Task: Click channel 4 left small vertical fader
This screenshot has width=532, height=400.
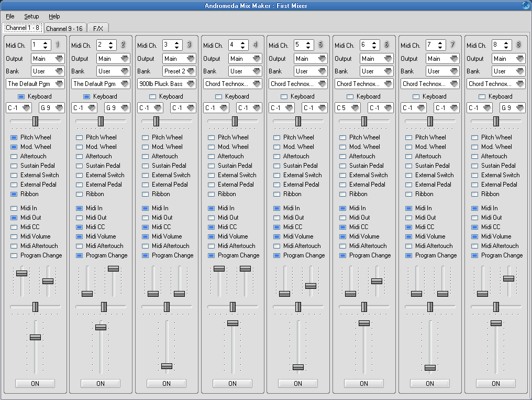Action: pyautogui.click(x=219, y=268)
